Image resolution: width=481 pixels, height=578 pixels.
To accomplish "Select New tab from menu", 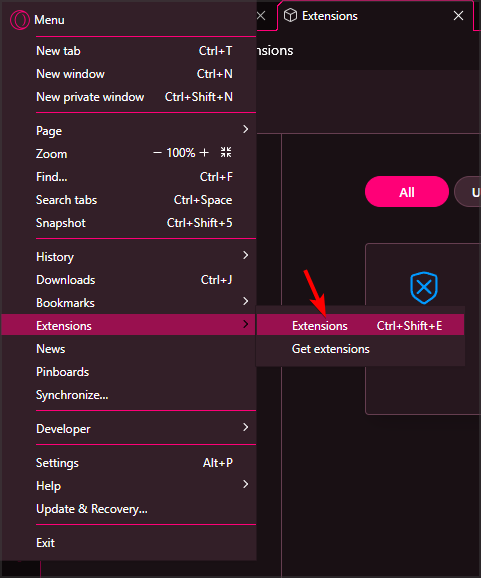I will point(129,51).
